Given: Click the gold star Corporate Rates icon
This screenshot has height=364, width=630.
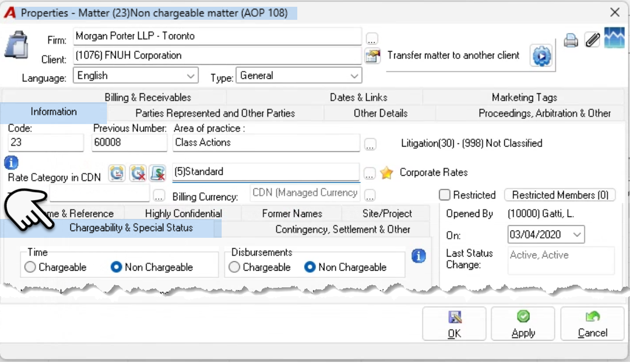Looking at the screenshot, I should click(x=386, y=173).
